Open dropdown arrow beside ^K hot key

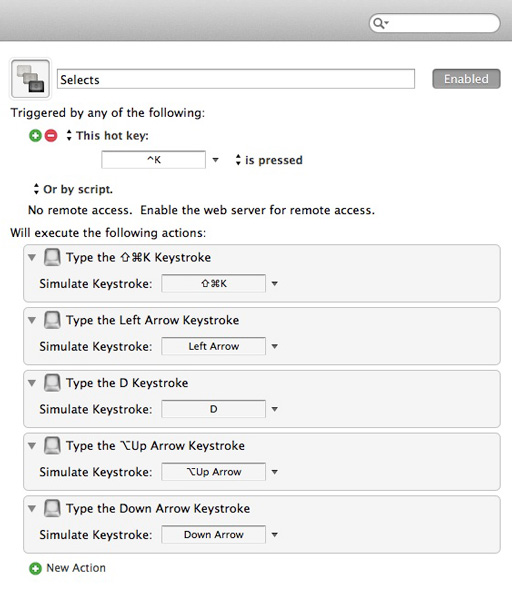(x=215, y=160)
